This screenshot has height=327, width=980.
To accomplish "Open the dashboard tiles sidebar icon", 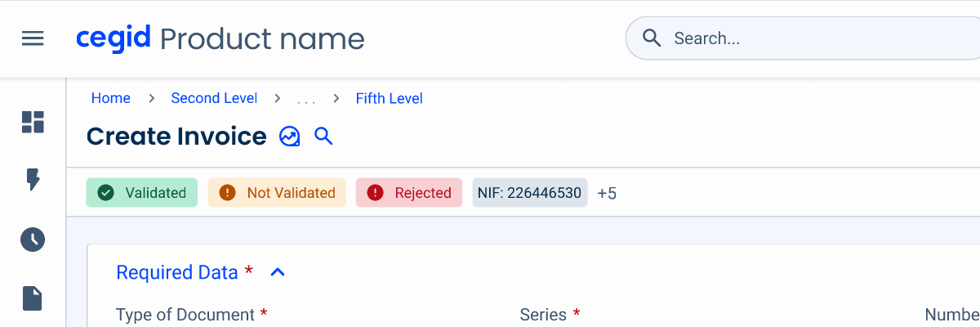I will point(33,122).
